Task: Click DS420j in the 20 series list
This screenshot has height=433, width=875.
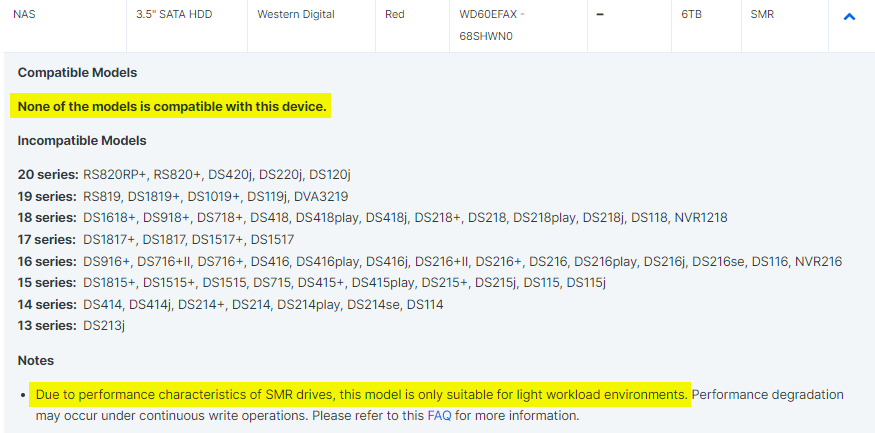Action: [230, 175]
